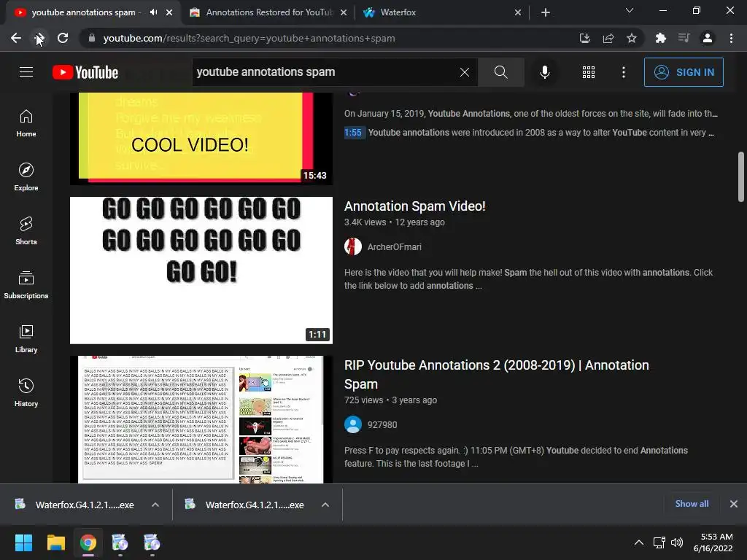Open ArcherOFmari channel avatar
The height and width of the screenshot is (560, 747).
pos(353,246)
